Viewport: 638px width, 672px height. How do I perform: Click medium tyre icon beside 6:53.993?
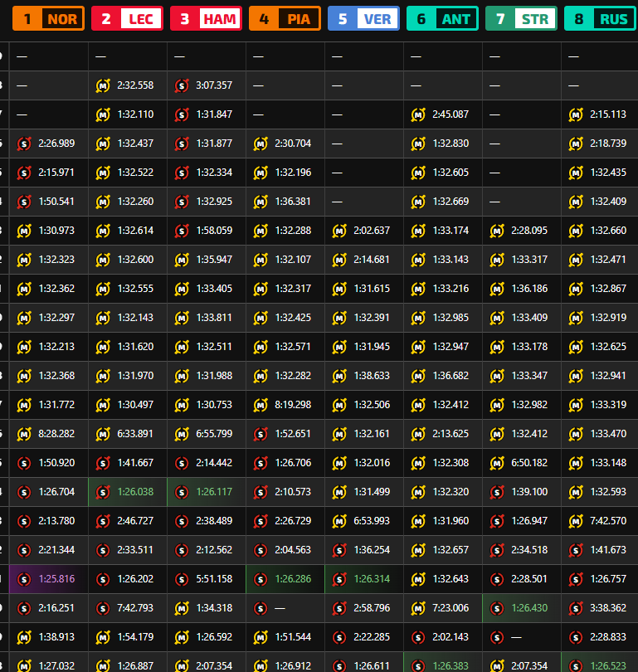point(339,521)
